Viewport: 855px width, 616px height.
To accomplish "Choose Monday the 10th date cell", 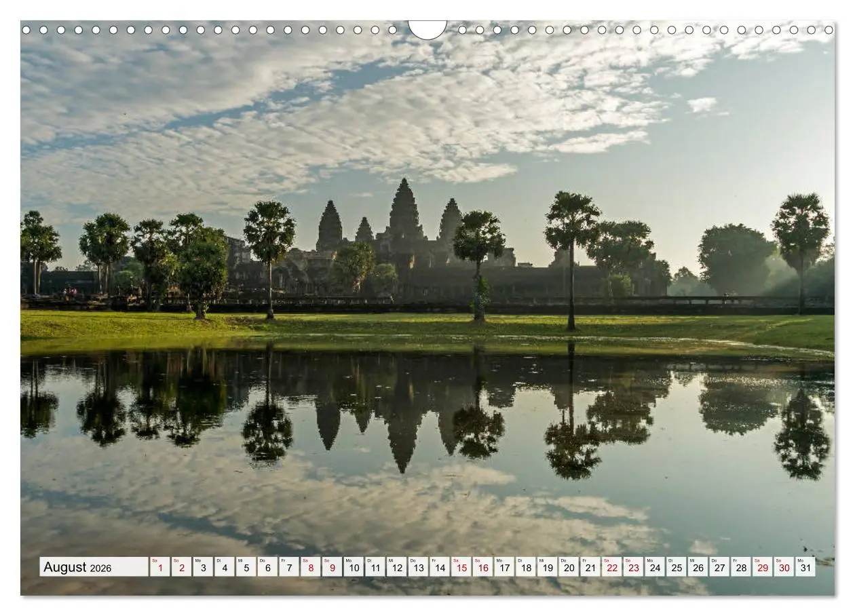I will tap(354, 567).
